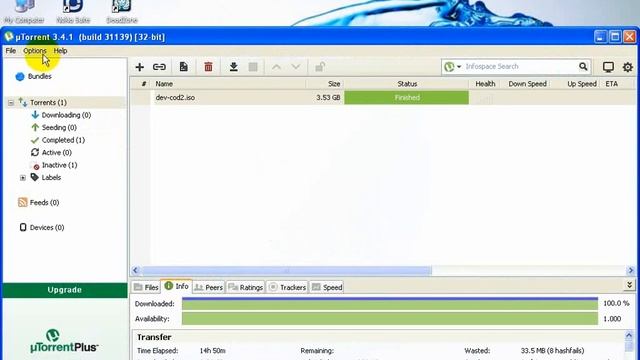This screenshot has height=360, width=640.
Task: Open the third desktop shortcut icon
Action: click(x=122, y=12)
